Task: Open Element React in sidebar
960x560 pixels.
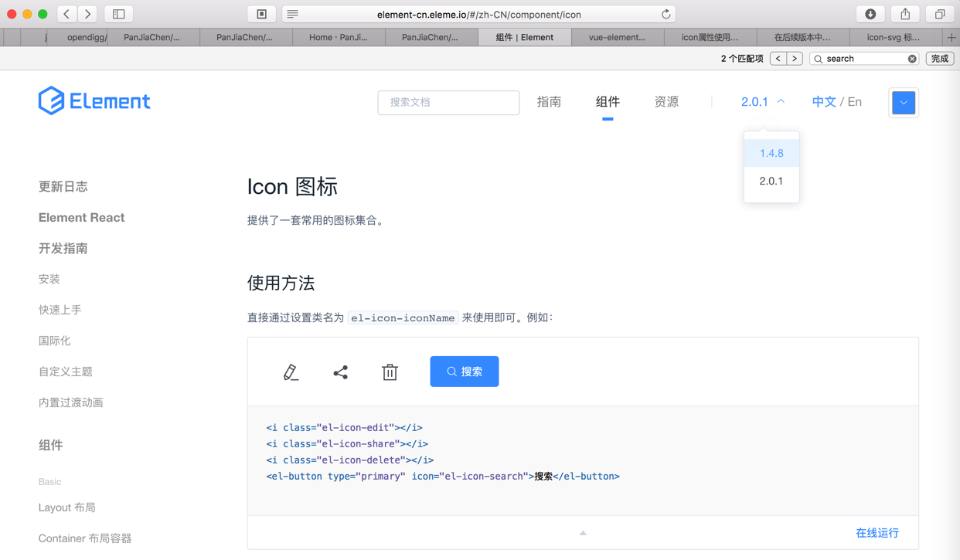Action: coord(82,217)
